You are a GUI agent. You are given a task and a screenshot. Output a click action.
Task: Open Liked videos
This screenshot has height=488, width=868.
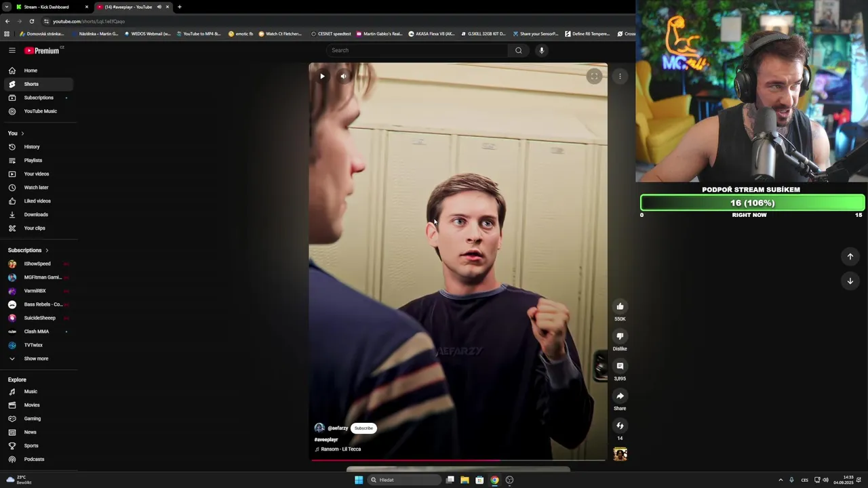pos(37,201)
